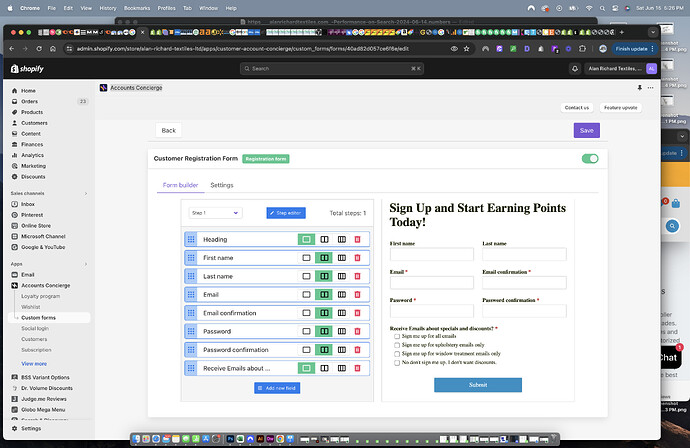
Task: Open macOS Spotlight search
Action: point(602,8)
